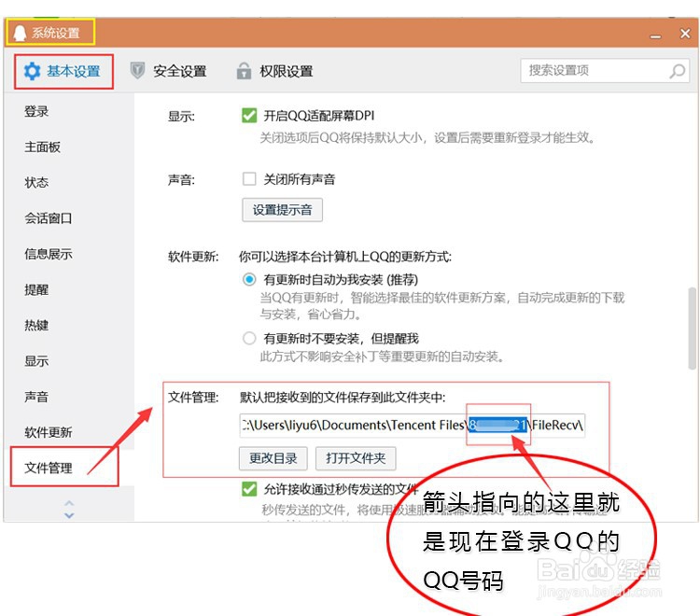Viewport: 700px width, 616px height.
Task: Select 声音 in the sidebar
Action: (x=36, y=397)
